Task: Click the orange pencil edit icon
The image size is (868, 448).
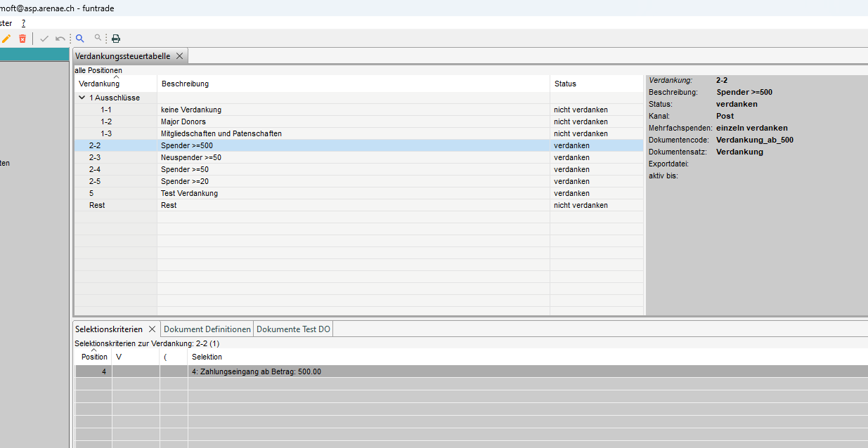Action: pos(6,39)
